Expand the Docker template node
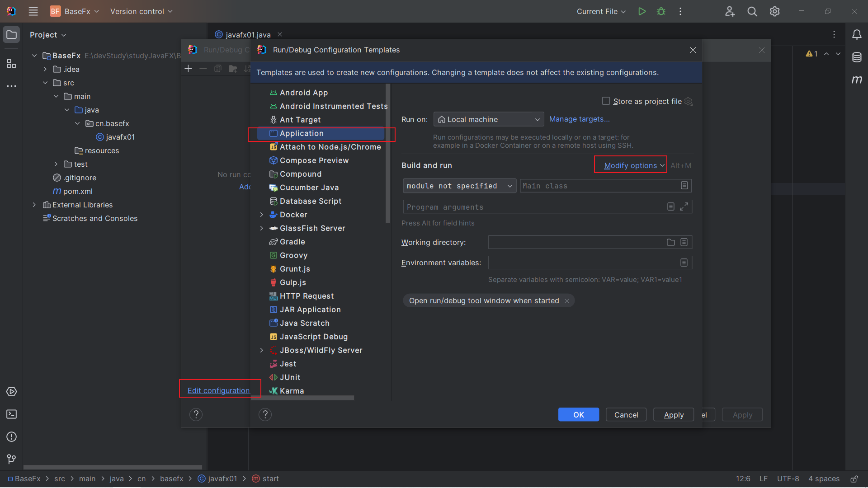The height and width of the screenshot is (488, 868). [x=261, y=215]
